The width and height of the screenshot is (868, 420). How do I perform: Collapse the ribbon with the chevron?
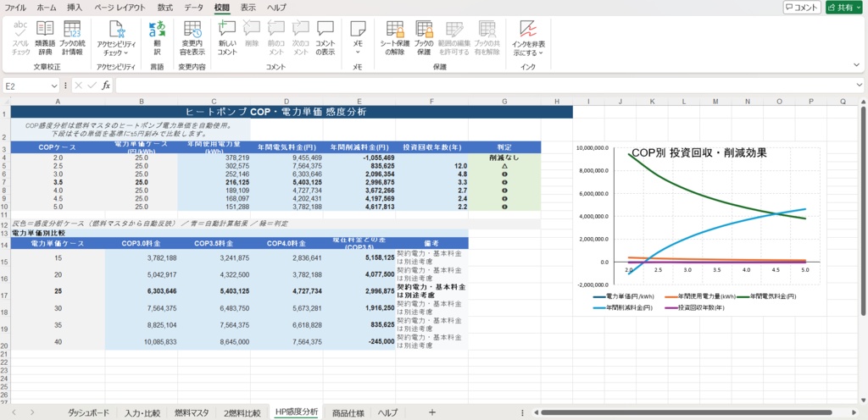857,64
